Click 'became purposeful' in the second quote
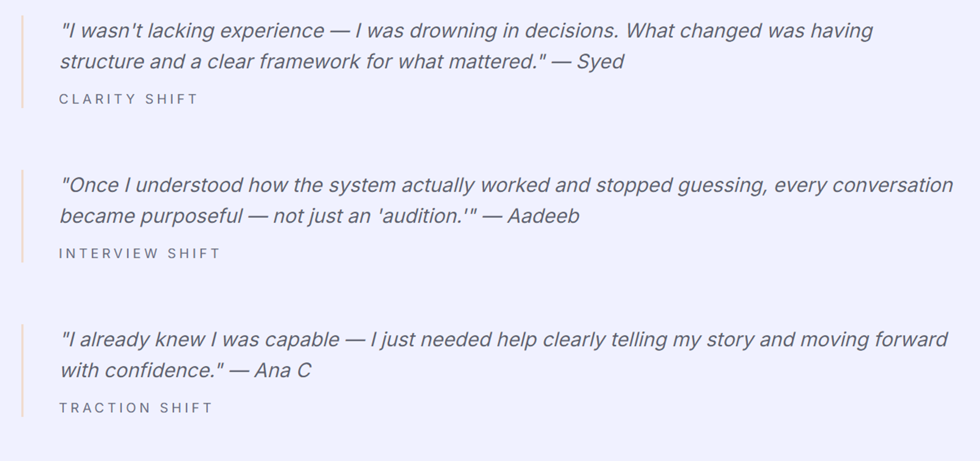 coord(151,217)
